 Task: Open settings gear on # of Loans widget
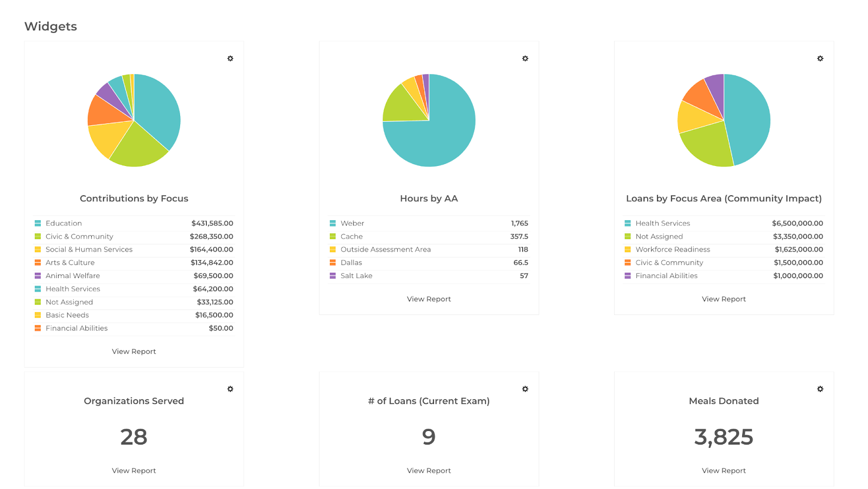click(x=525, y=389)
